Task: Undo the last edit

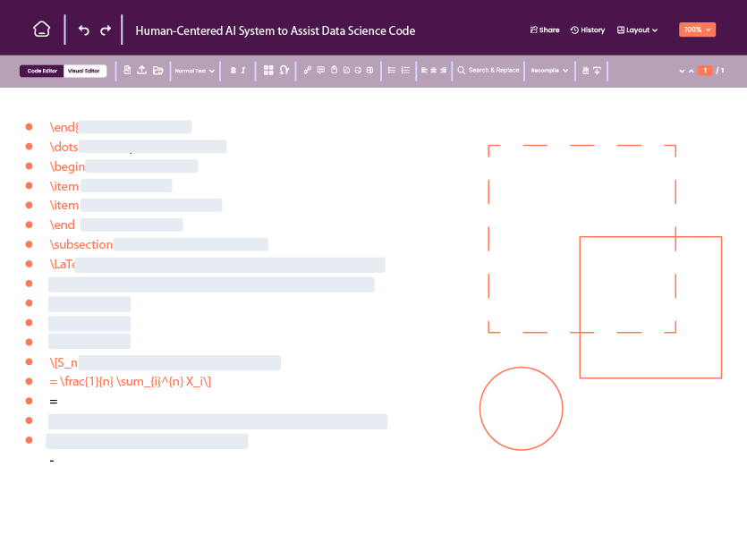Action: click(84, 30)
